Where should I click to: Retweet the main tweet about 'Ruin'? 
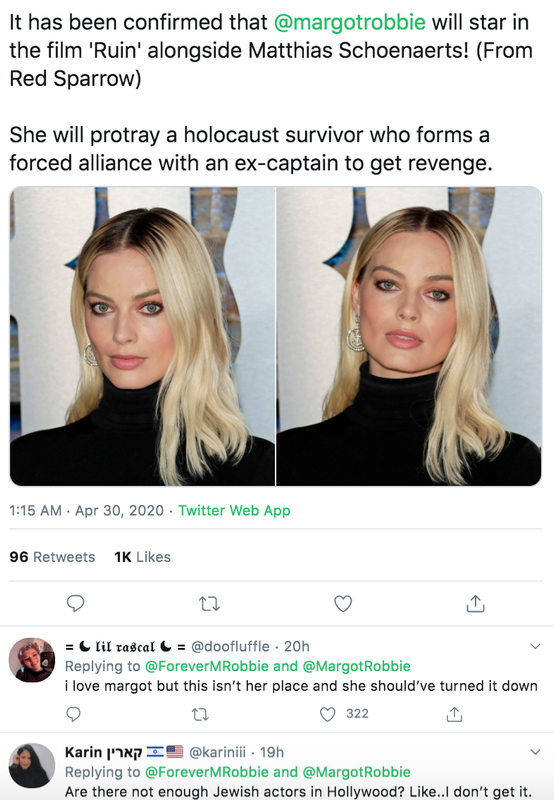(209, 604)
